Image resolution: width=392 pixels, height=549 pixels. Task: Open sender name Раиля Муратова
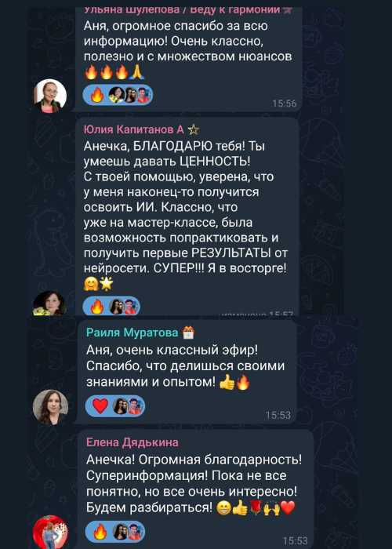click(132, 333)
